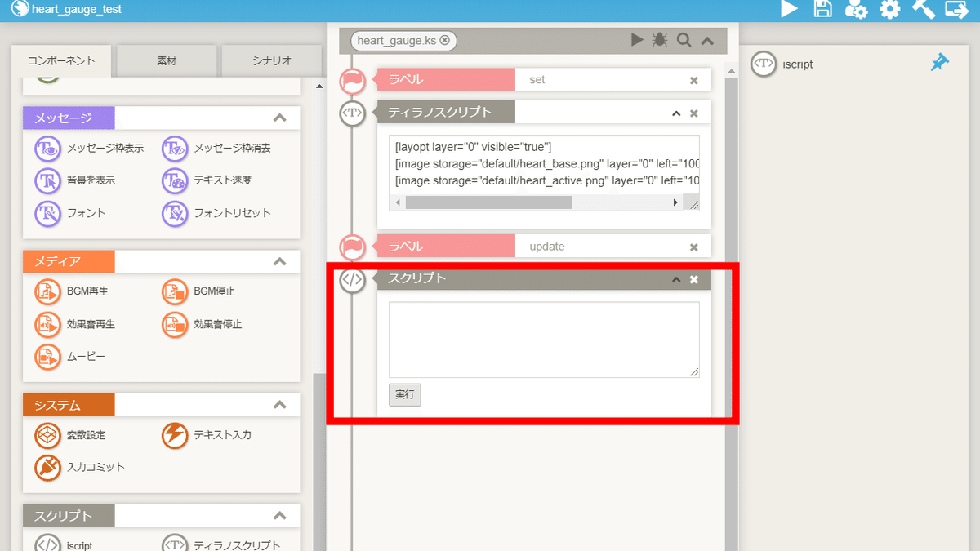Click the flag icon of the update label
Viewport: 980px width, 551px height.
tap(353, 247)
